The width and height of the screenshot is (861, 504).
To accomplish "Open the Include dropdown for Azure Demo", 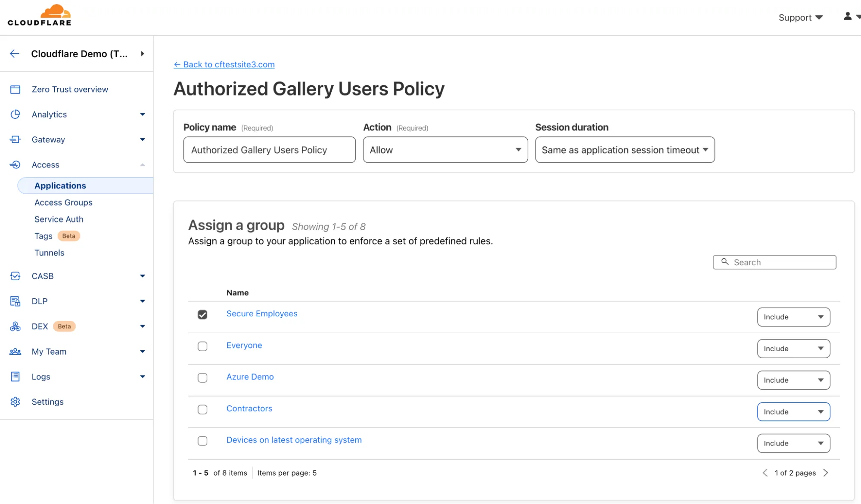I will (793, 380).
